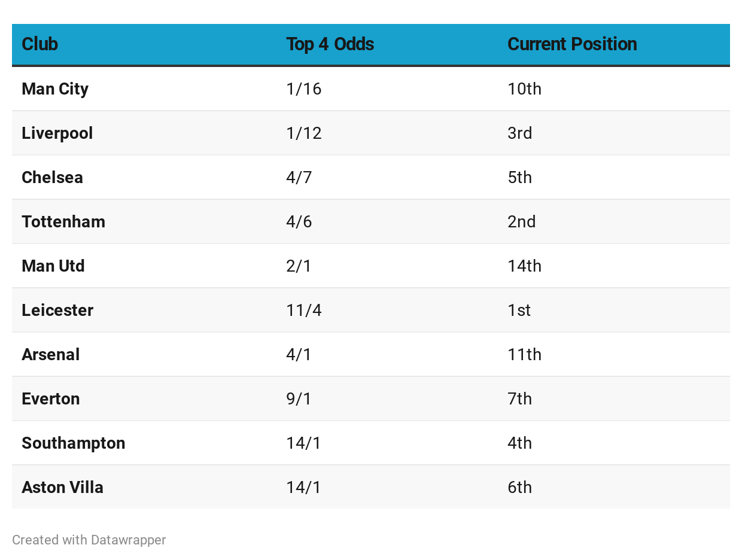Click the Club column header
Screen dimensions: 742x560
tap(40, 44)
